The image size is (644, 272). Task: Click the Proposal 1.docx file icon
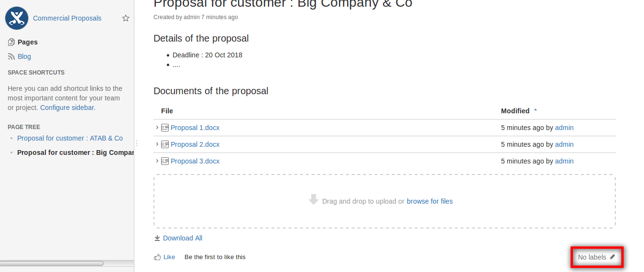165,128
